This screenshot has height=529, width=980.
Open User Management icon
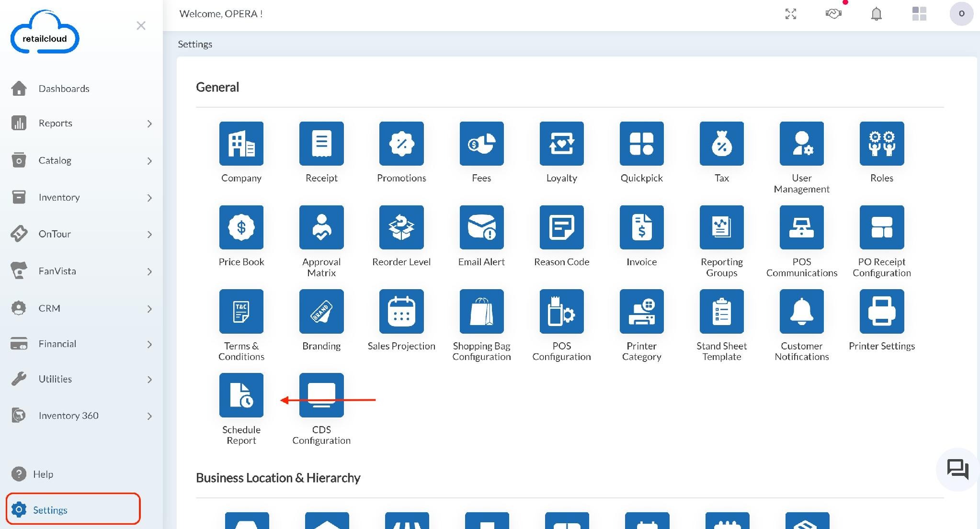click(801, 144)
